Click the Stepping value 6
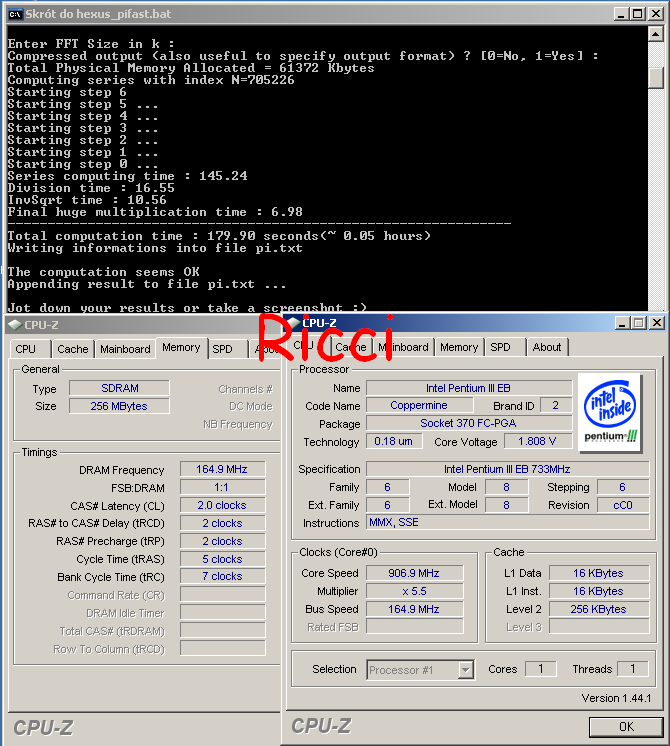The width and height of the screenshot is (670, 746). (622, 487)
